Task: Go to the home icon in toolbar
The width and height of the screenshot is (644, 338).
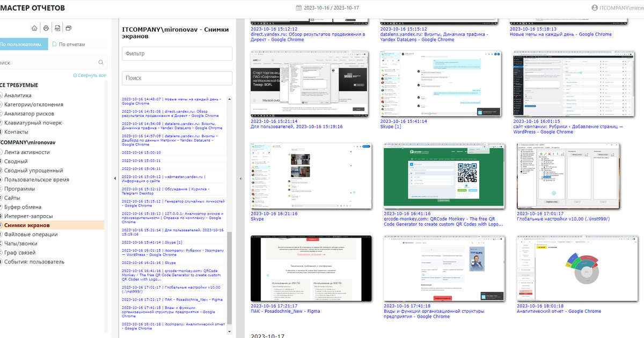Action: tap(35, 28)
